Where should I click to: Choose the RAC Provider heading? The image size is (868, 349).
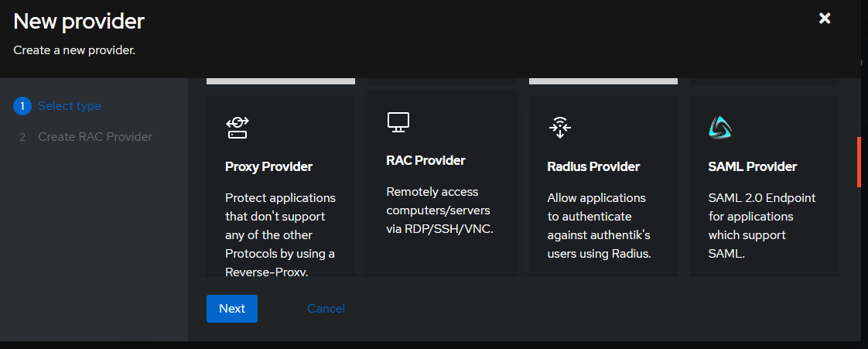(425, 161)
